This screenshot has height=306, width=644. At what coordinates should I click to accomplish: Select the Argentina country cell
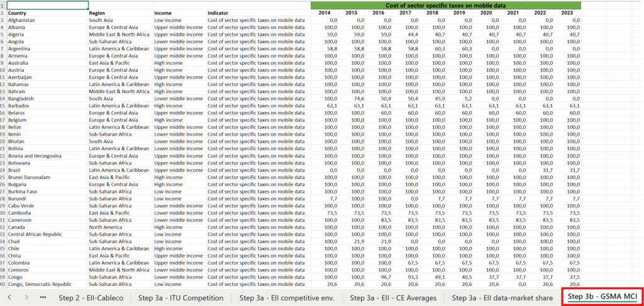pyautogui.click(x=48, y=49)
